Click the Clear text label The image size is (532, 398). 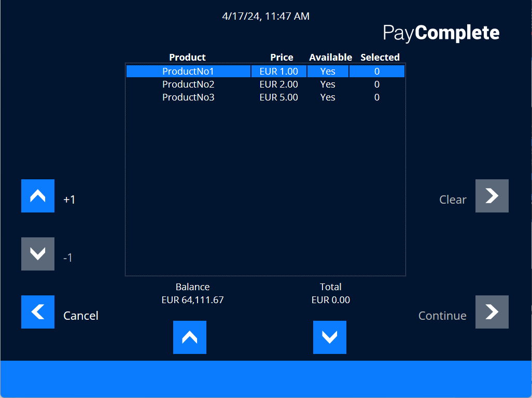(x=453, y=200)
